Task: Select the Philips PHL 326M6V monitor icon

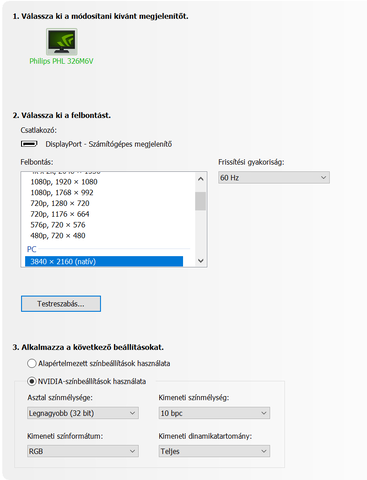Action: pos(62,42)
